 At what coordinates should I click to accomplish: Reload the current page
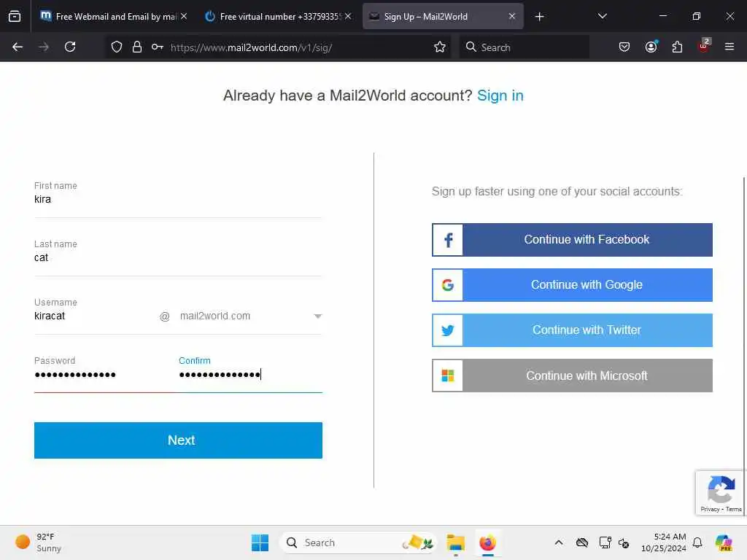coord(70,47)
